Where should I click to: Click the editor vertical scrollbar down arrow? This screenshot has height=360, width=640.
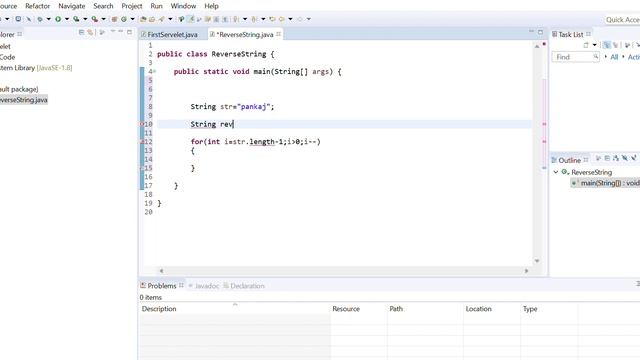click(x=537, y=260)
